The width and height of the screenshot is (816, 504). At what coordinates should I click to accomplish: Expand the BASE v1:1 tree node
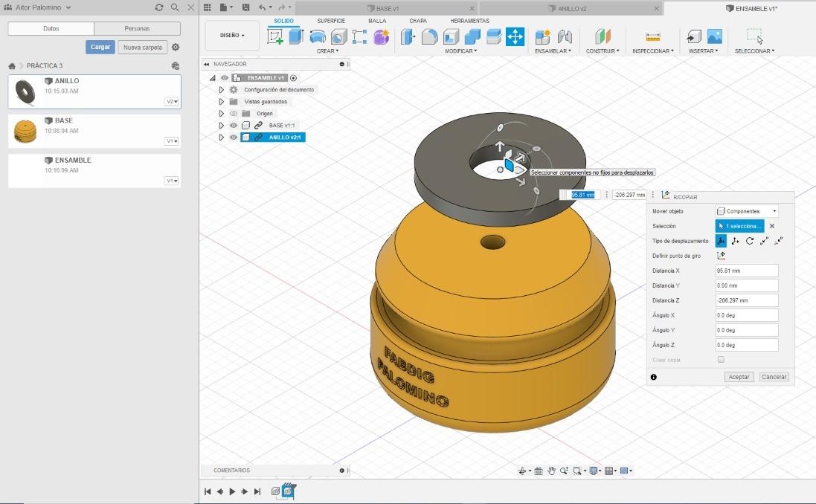(x=221, y=126)
